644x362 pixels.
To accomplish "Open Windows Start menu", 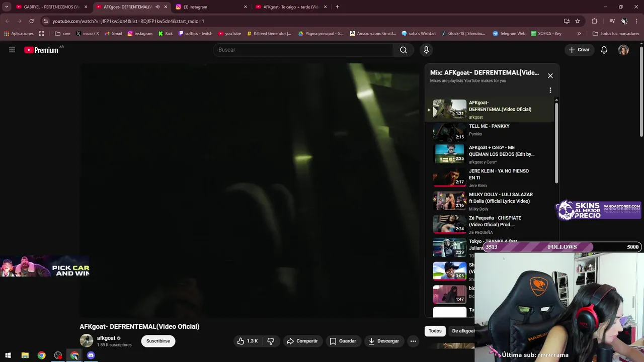I will (8, 355).
